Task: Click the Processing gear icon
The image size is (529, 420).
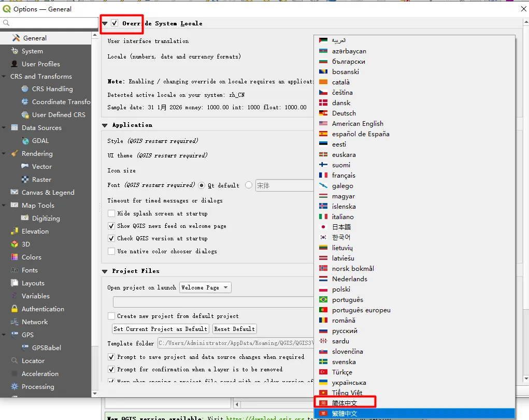Action: pyautogui.click(x=15, y=387)
